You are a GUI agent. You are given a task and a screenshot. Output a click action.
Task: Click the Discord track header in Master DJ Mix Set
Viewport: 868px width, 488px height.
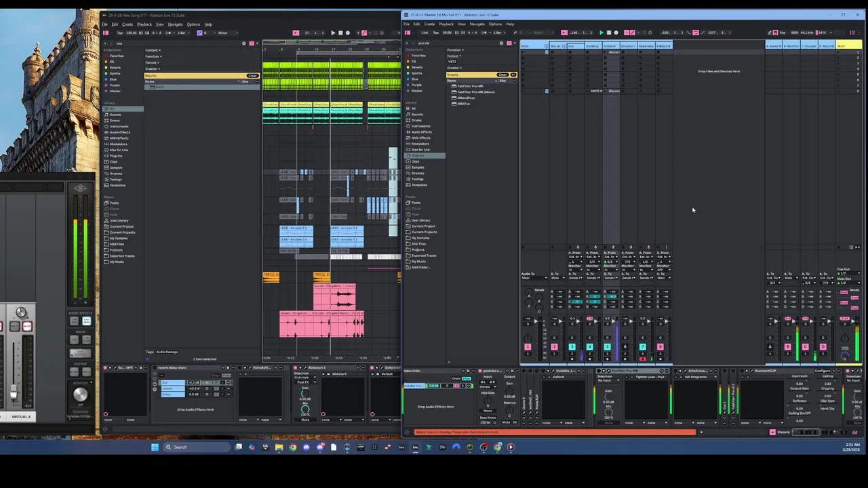tap(610, 46)
